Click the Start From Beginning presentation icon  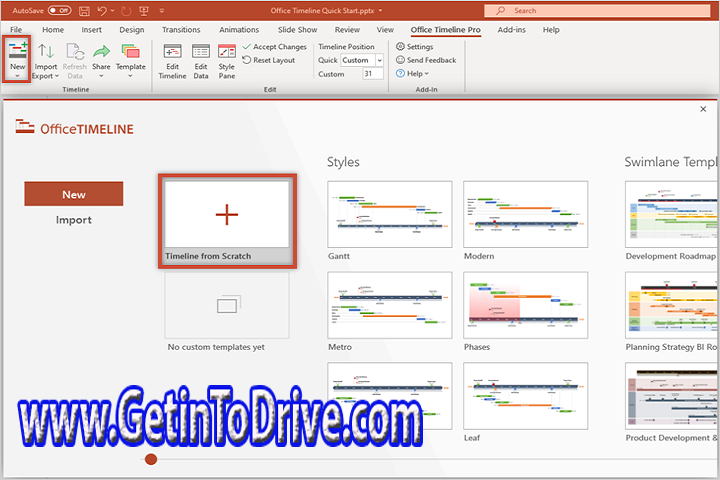(144, 11)
